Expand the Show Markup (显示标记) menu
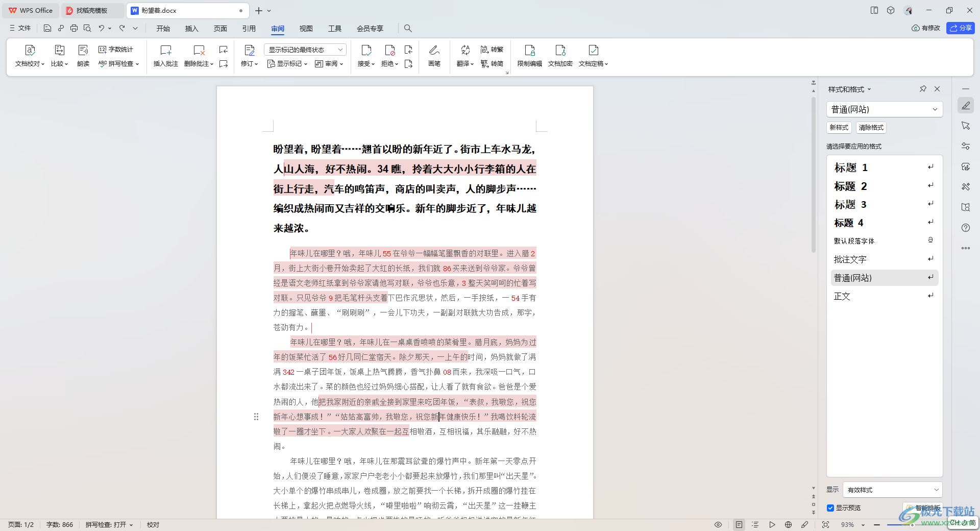Viewport: 980px width, 531px height. pos(287,64)
